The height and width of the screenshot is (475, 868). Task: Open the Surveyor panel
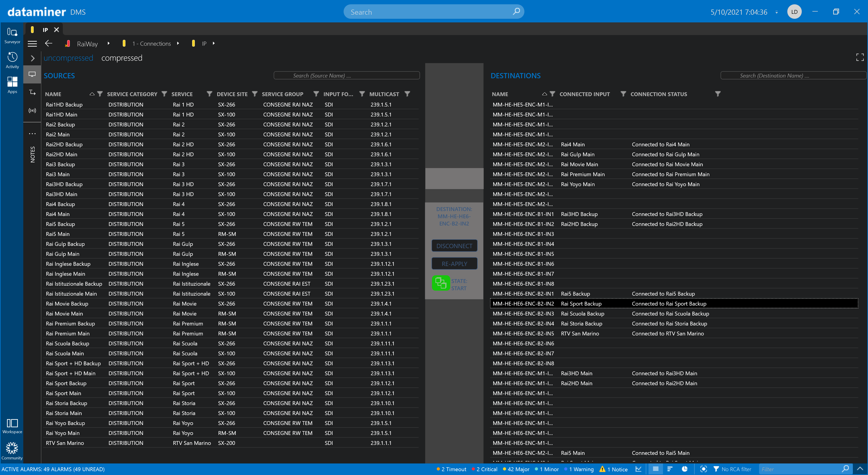[x=12, y=36]
